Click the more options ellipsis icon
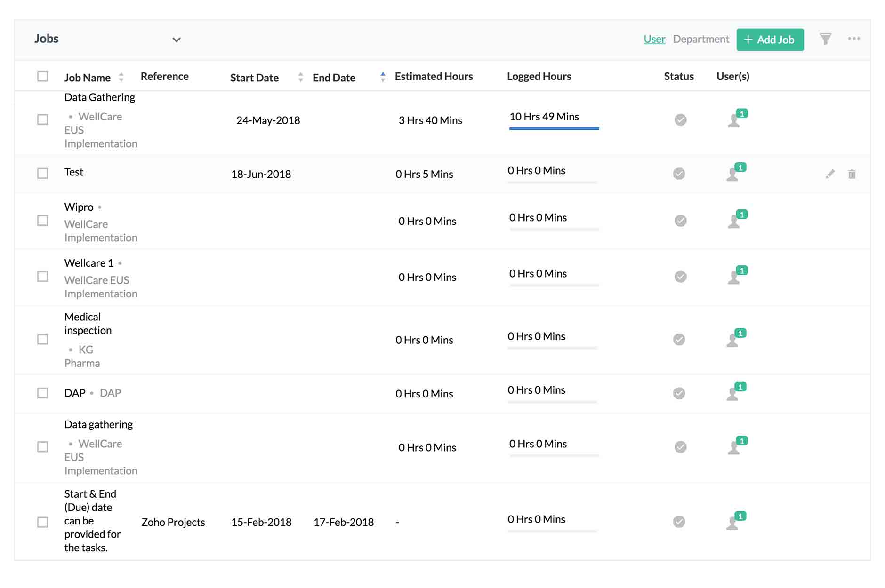 click(x=854, y=39)
